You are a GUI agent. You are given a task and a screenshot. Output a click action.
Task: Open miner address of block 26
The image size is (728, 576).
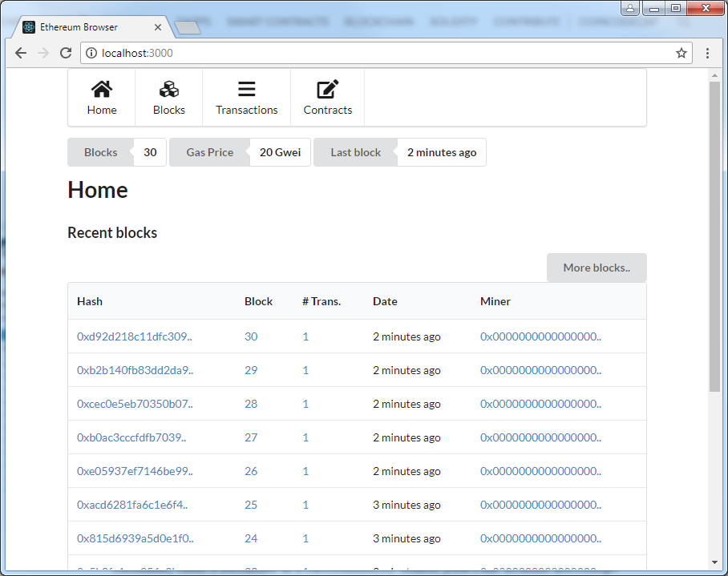tap(540, 471)
